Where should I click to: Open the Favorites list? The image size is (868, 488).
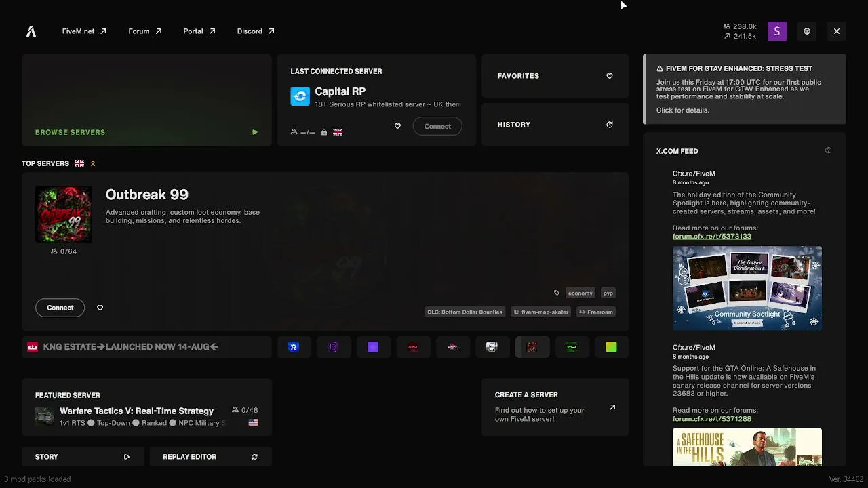555,76
